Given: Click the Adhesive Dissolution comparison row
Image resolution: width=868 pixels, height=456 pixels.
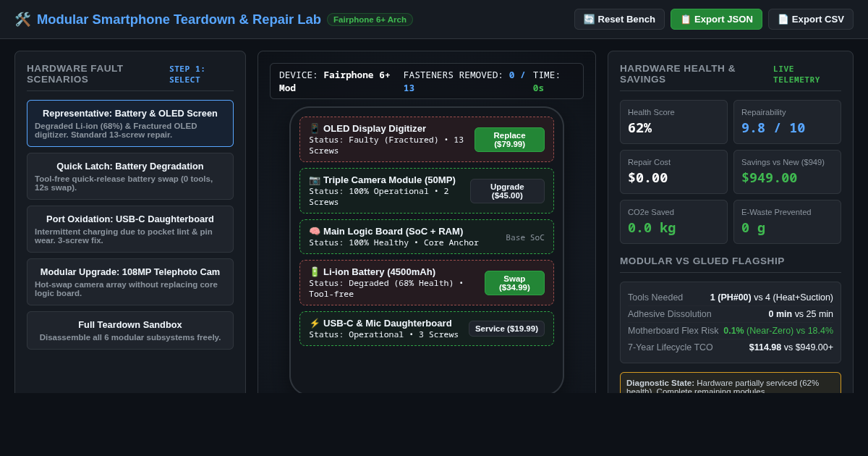Looking at the screenshot, I should click(x=731, y=314).
